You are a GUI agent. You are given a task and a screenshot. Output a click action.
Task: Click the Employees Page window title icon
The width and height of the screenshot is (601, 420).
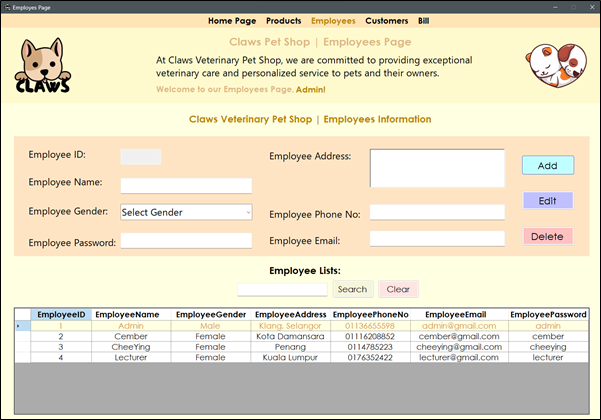coord(7,7)
